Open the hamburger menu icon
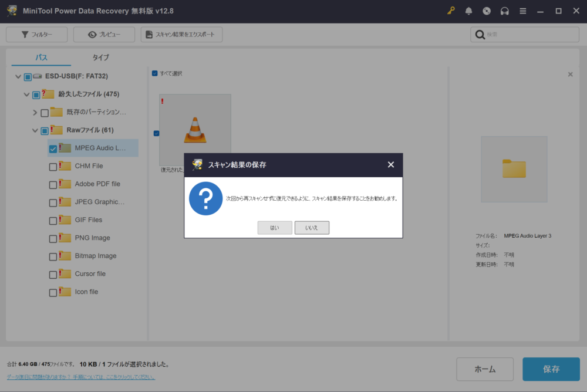This screenshot has width=587, height=392. 522,11
